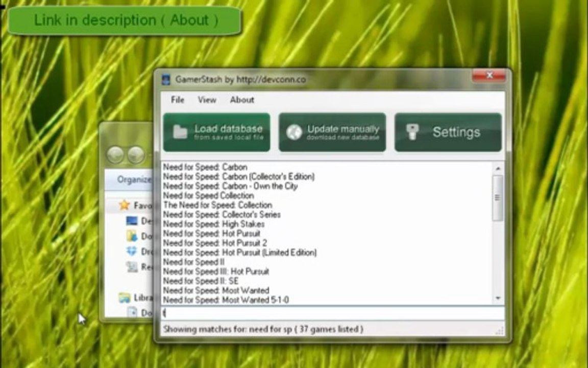Select 'Need for Speed: Most Wanted' entry
Screen dimensions: 588x368
pyautogui.click(x=216, y=290)
